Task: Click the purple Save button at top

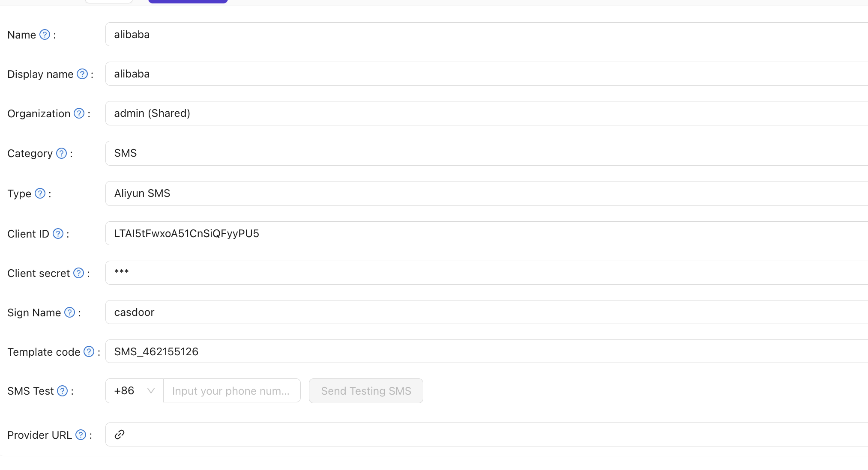Action: click(187, 1)
